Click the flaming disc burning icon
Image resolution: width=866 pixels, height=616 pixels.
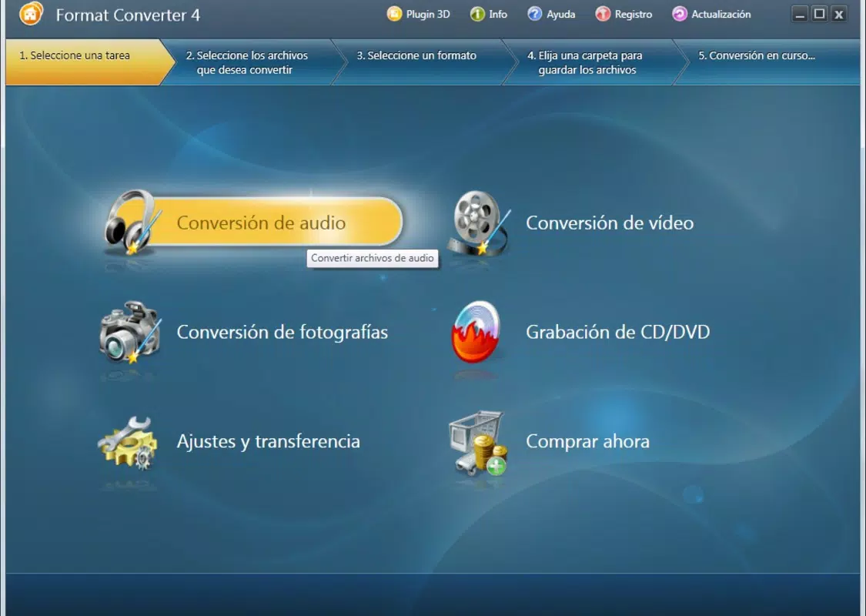tap(476, 331)
